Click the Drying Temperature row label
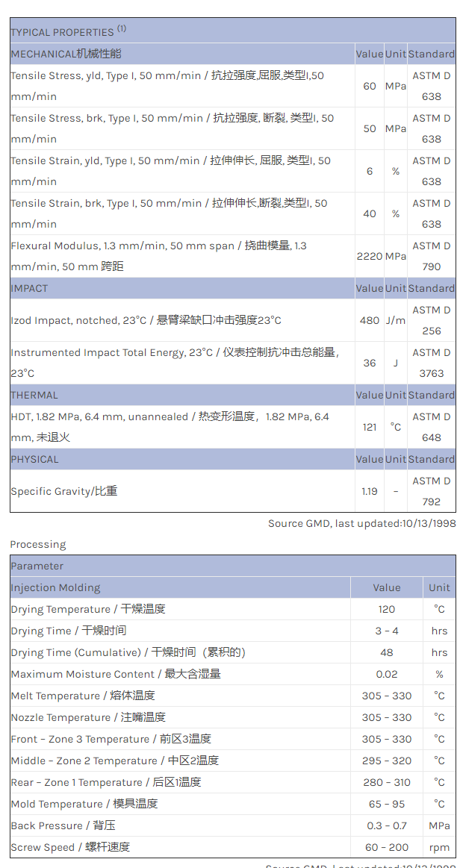460x868 pixels. click(88, 609)
